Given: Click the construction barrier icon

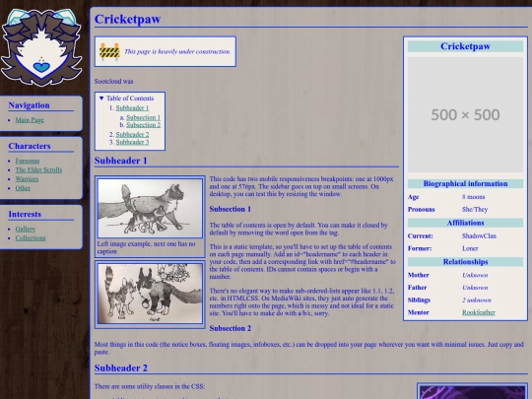Looking at the screenshot, I should click(x=109, y=51).
